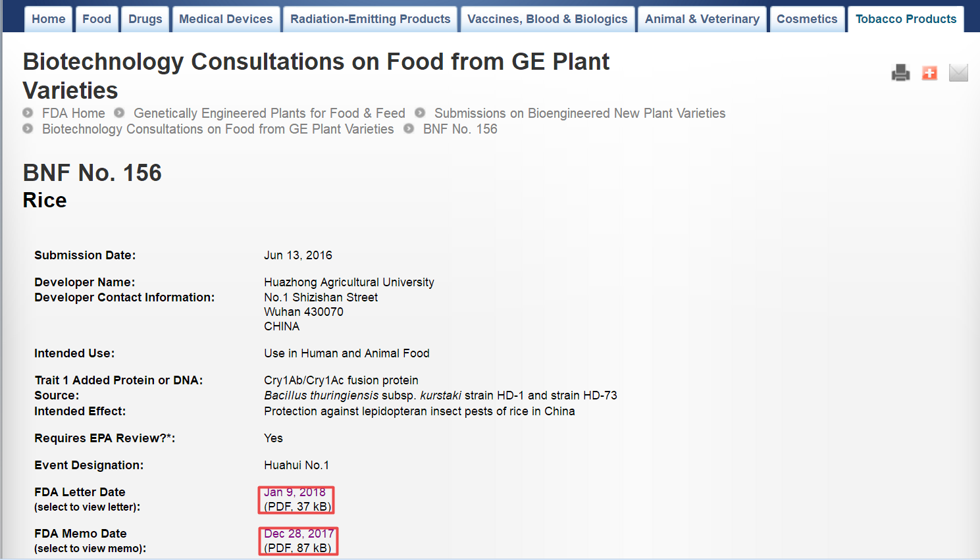Click the print page icon
980x560 pixels.
[900, 72]
